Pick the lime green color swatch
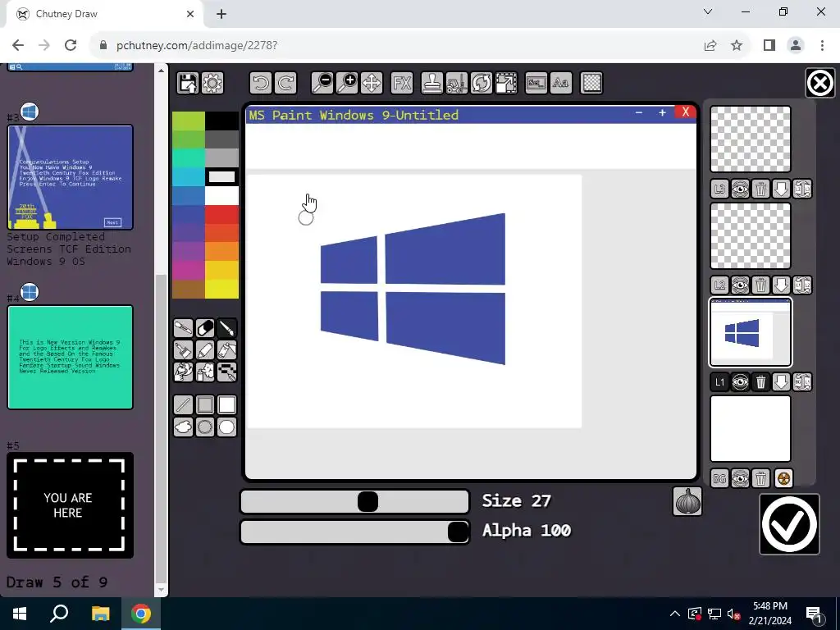Screen dimensions: 840x630 [x=188, y=121]
